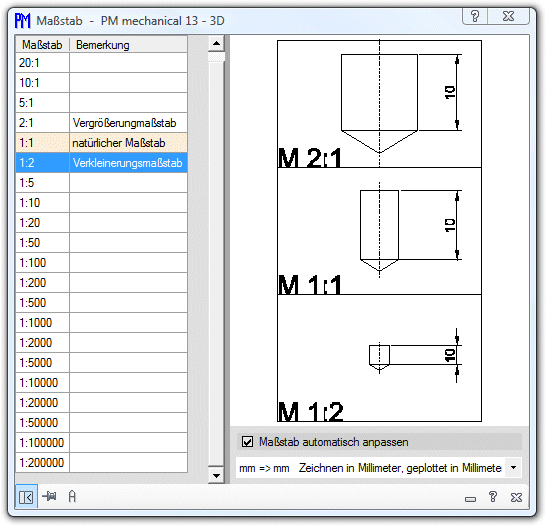Click the pin dialog icon
This screenshot has height=526, width=546.
49,496
